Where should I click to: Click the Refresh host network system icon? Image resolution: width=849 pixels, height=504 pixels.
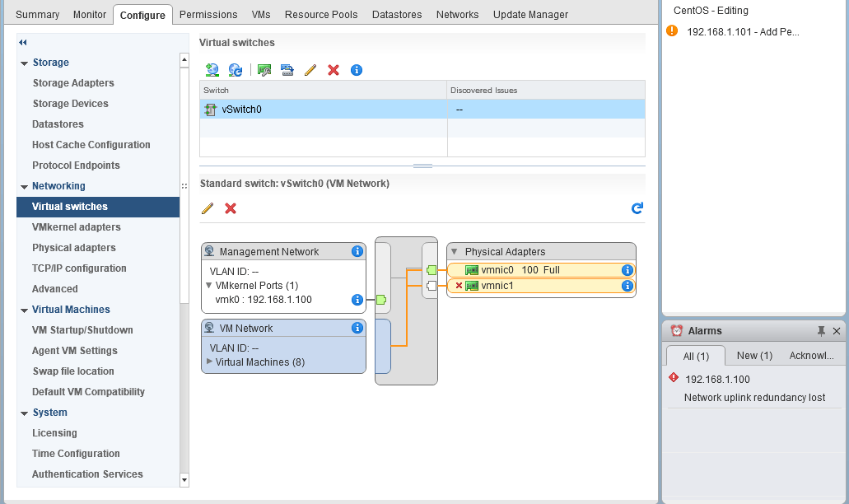[x=236, y=69]
